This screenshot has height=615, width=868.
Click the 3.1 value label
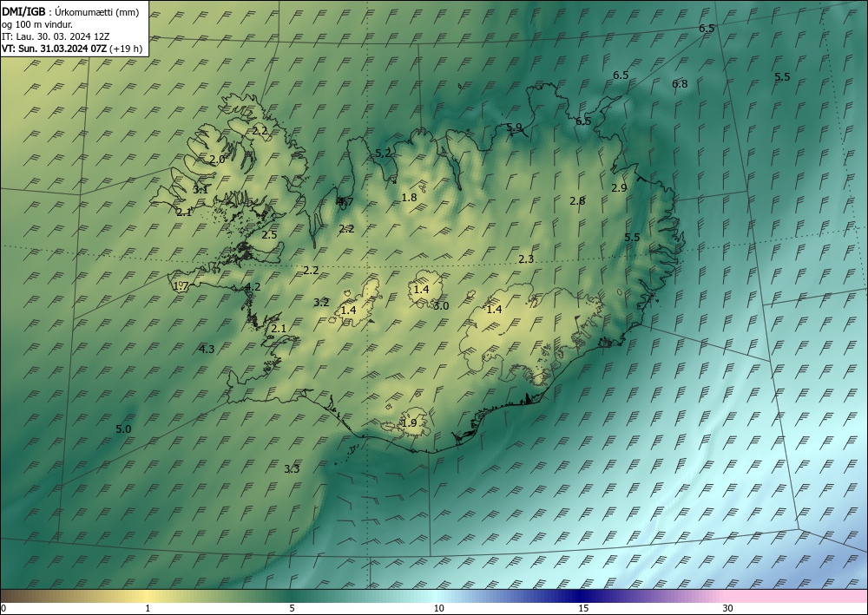(x=201, y=190)
